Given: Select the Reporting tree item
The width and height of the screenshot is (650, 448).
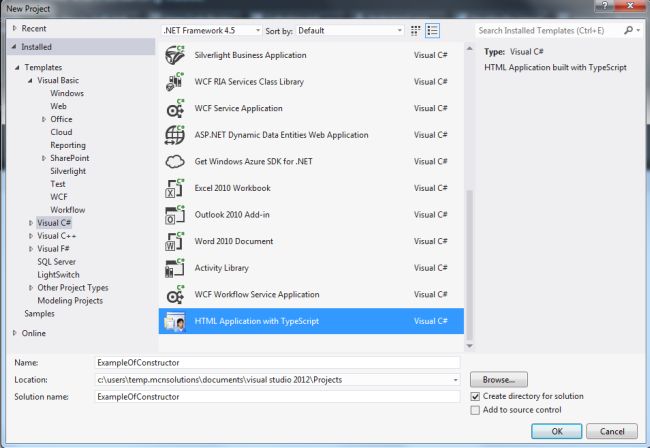Looking at the screenshot, I should [x=68, y=145].
